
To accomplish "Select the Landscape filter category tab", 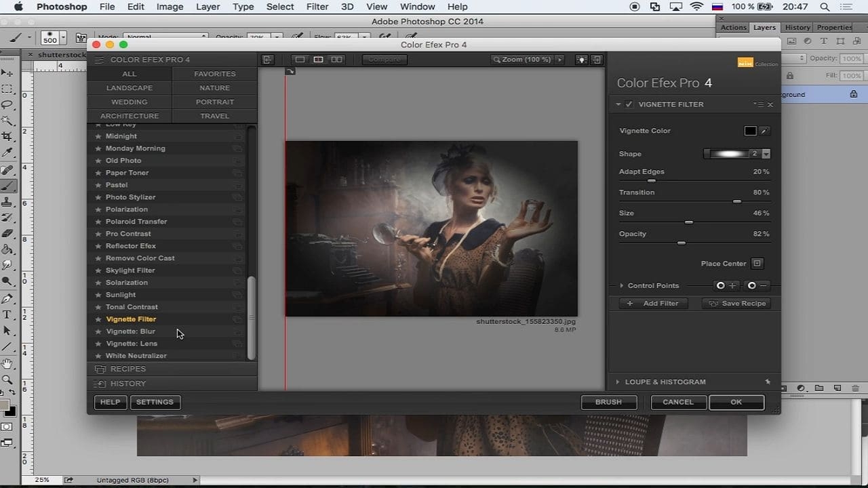I will pos(130,88).
